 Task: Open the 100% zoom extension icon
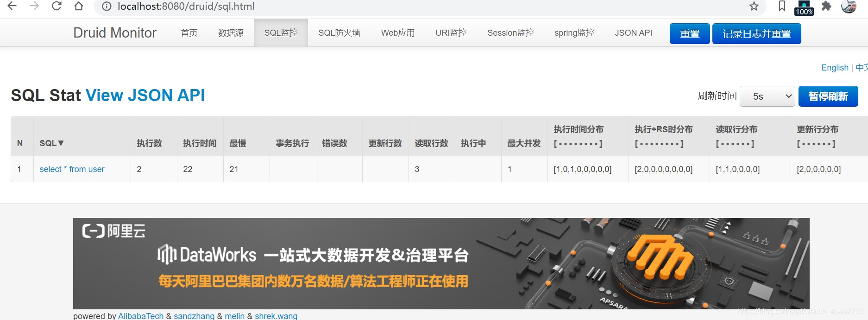click(x=804, y=7)
